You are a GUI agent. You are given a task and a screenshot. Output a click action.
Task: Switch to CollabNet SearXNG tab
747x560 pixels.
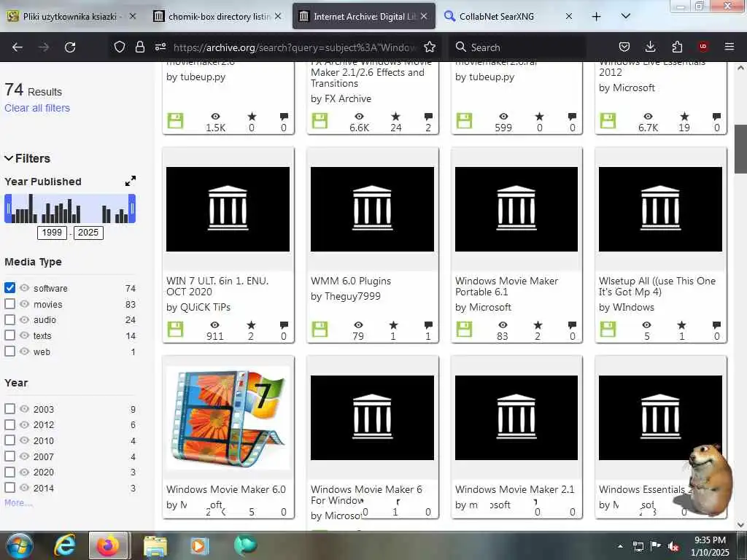(x=508, y=16)
